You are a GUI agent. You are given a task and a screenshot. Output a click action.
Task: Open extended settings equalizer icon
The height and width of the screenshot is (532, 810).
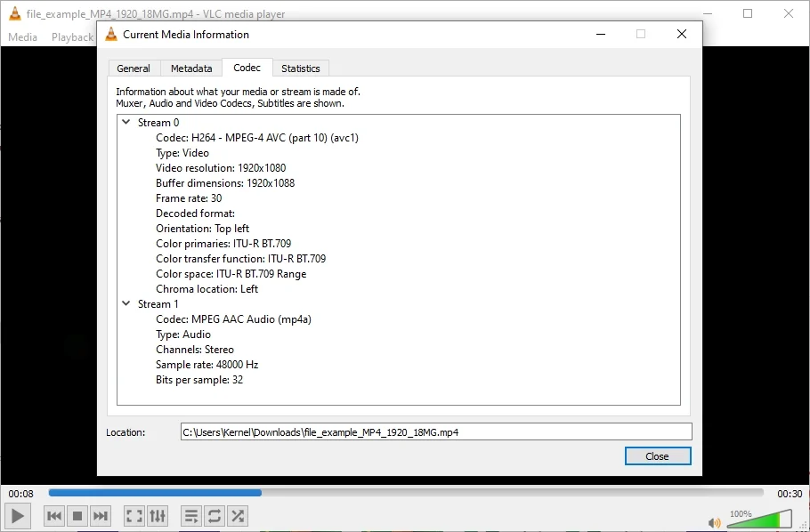point(158,515)
